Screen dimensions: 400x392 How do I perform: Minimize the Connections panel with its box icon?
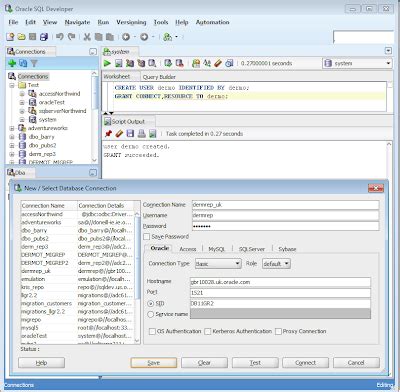coord(93,52)
